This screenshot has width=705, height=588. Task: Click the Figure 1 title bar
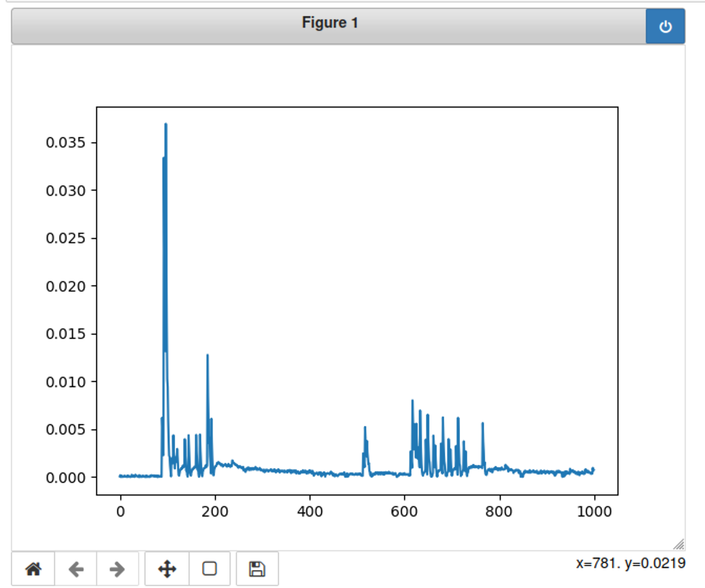click(329, 23)
